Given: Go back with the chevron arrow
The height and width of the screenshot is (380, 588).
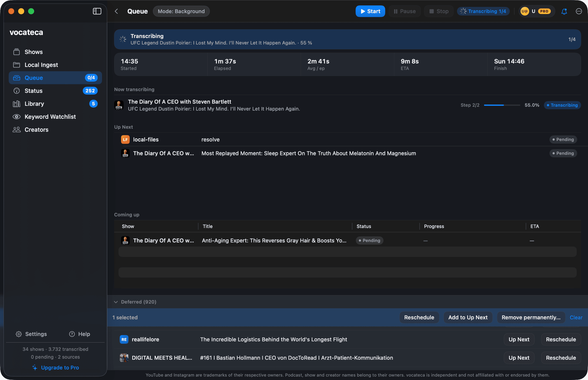Looking at the screenshot, I should tap(116, 11).
